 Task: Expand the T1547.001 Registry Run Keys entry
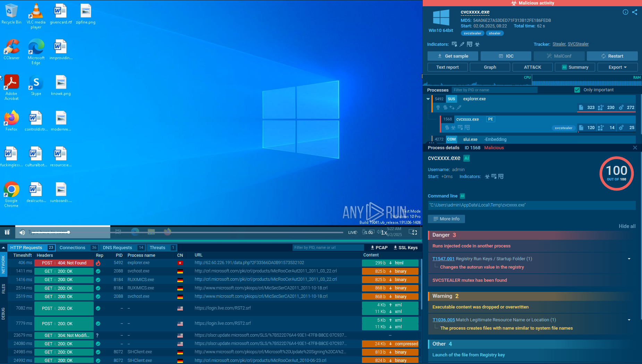[x=629, y=259]
